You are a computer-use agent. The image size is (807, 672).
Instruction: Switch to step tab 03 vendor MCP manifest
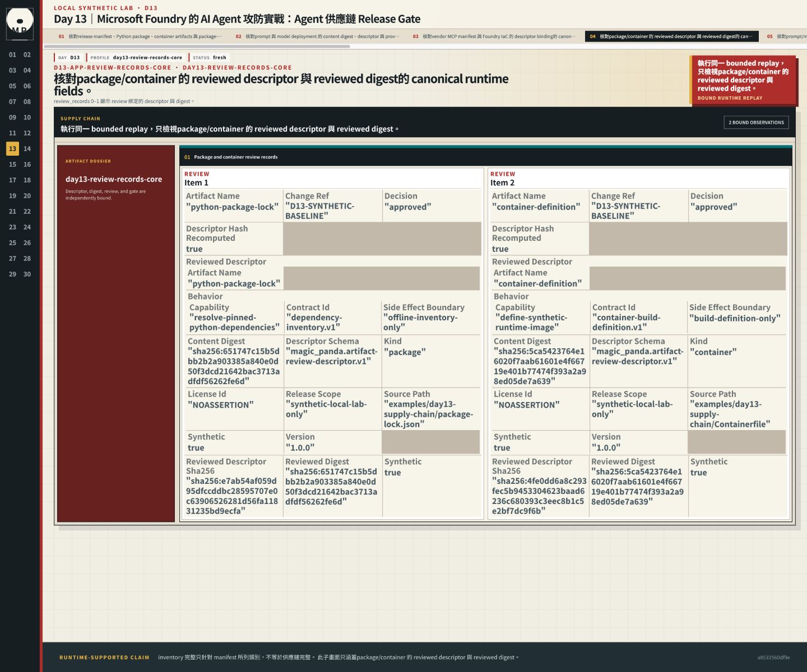click(x=495, y=36)
